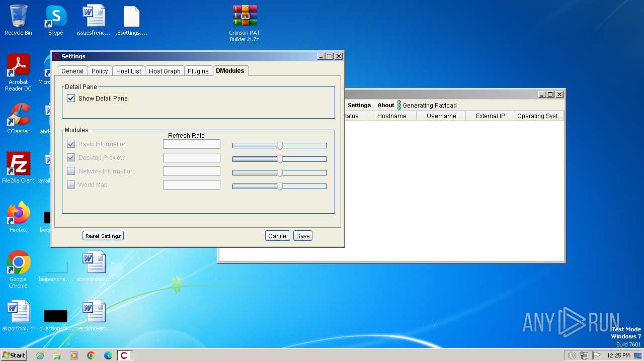Click the Desktop Preview refresh rate slider

(x=279, y=159)
